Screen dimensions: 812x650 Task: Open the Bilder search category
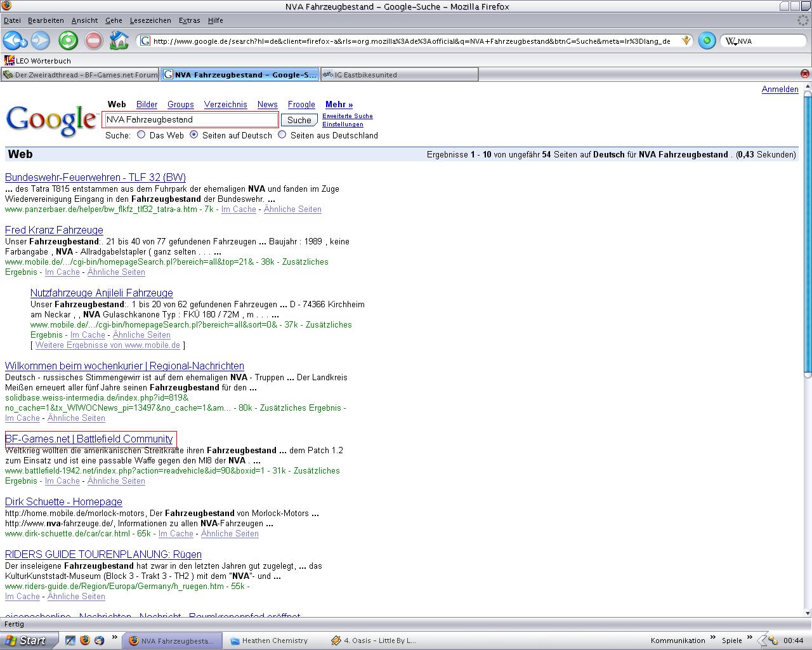point(147,105)
